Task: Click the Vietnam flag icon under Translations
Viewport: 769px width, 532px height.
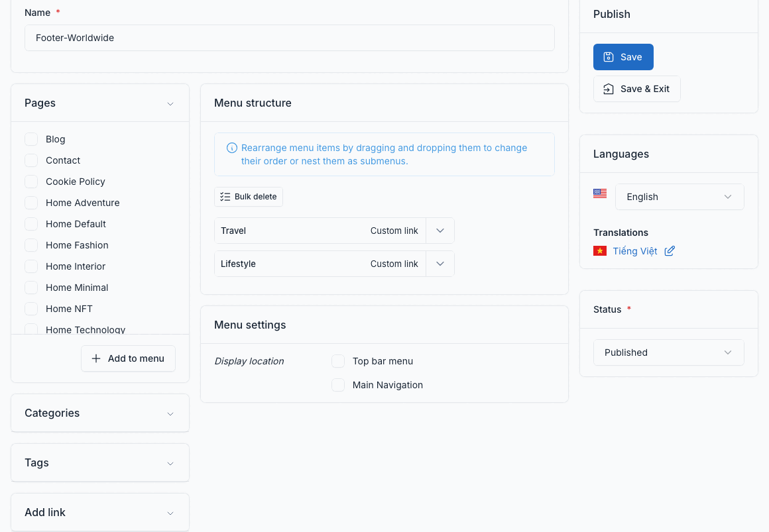Action: (x=600, y=251)
